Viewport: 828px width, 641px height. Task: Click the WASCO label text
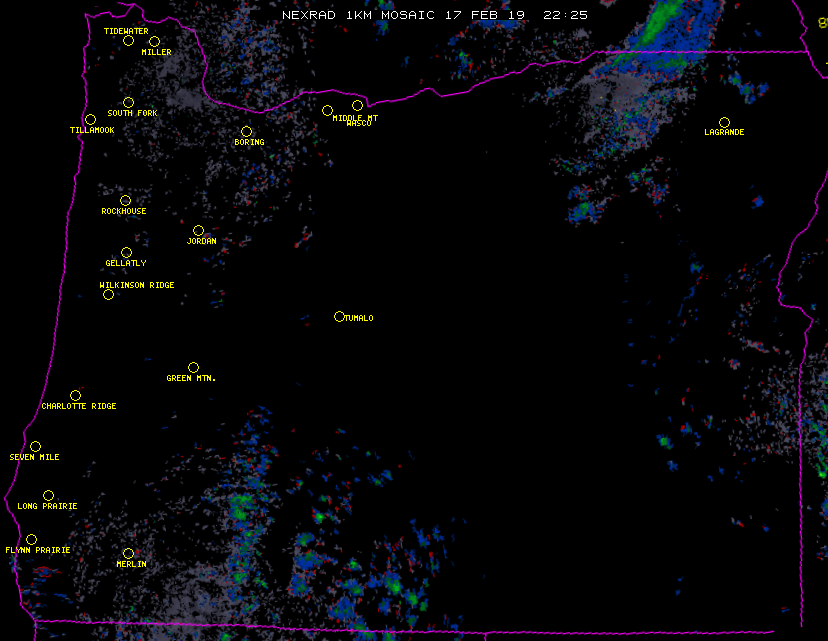358,124
